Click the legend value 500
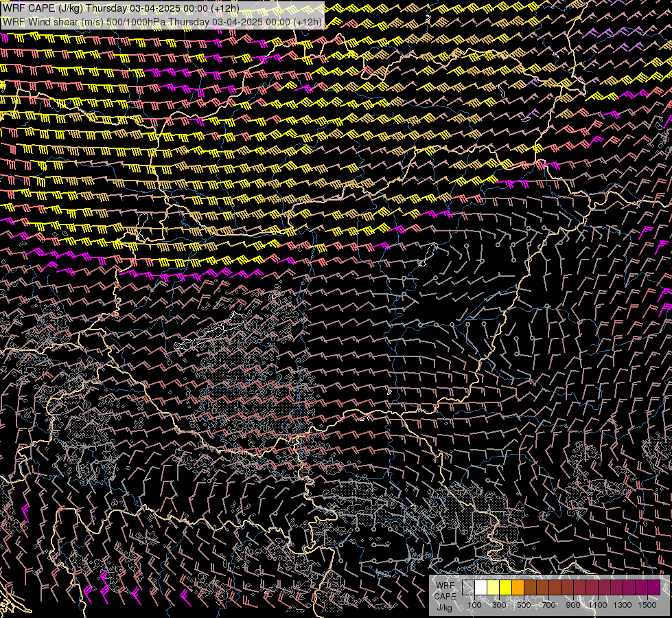Viewport: 672px width, 618px height. [x=524, y=605]
